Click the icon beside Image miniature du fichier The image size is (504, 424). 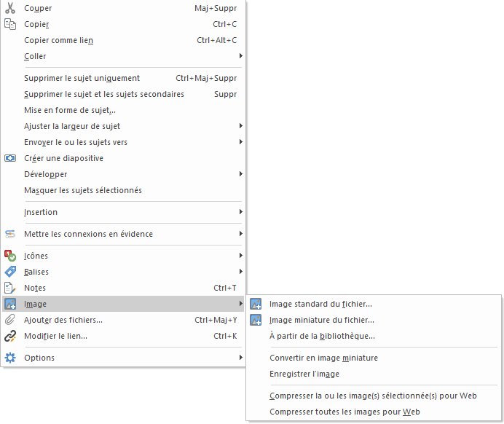pos(256,320)
